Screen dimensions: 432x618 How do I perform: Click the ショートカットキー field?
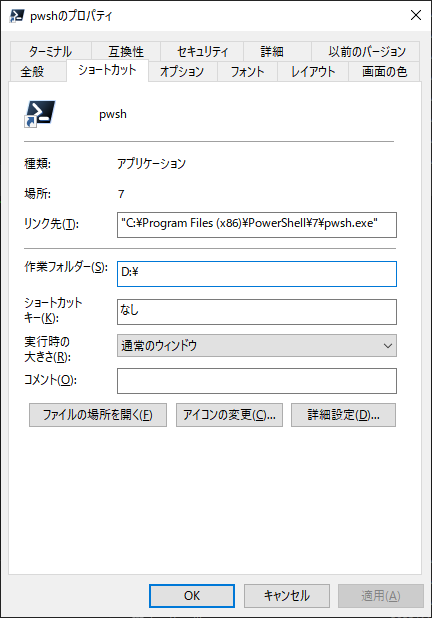click(257, 312)
